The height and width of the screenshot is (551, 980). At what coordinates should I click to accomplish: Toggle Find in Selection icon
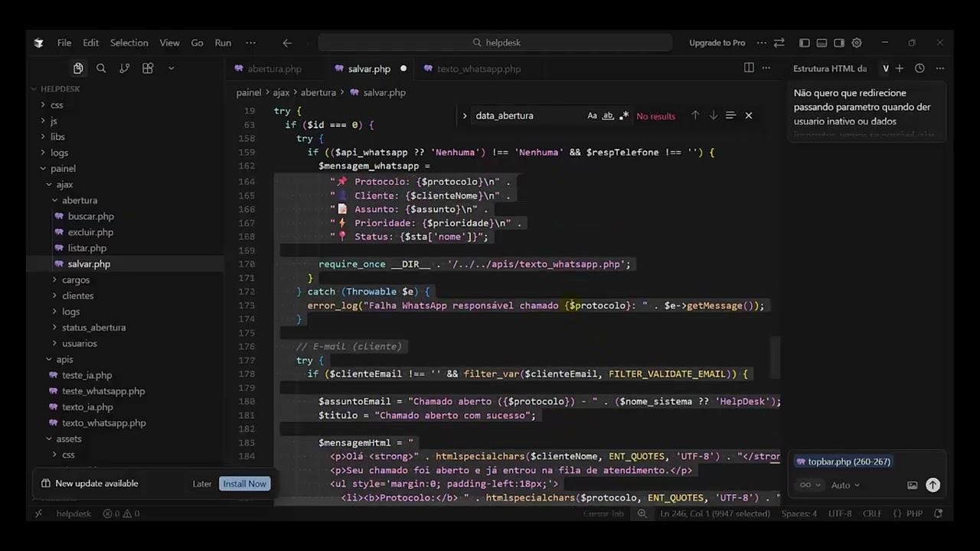pos(730,116)
